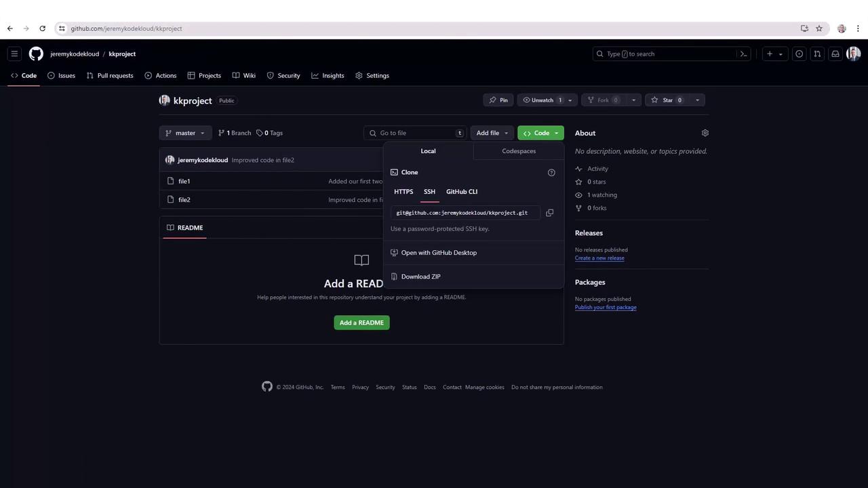The image size is (868, 488).
Task: Open file2 in the file list
Action: click(x=184, y=200)
